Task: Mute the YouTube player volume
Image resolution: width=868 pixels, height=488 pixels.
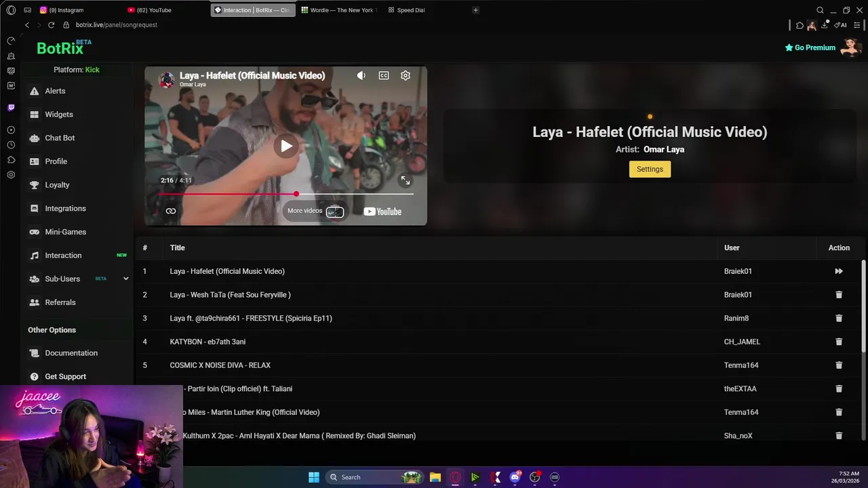Action: 361,75
